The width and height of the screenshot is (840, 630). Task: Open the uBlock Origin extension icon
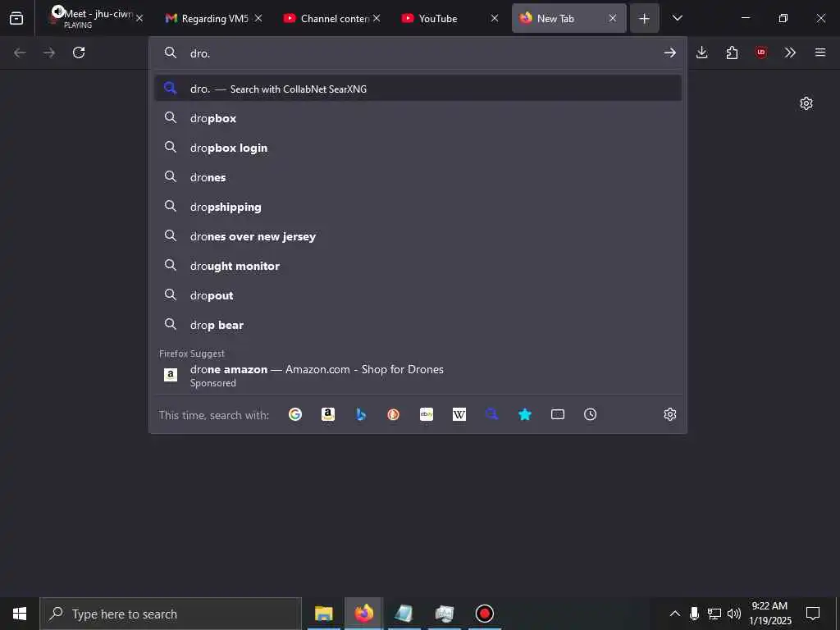pos(760,52)
